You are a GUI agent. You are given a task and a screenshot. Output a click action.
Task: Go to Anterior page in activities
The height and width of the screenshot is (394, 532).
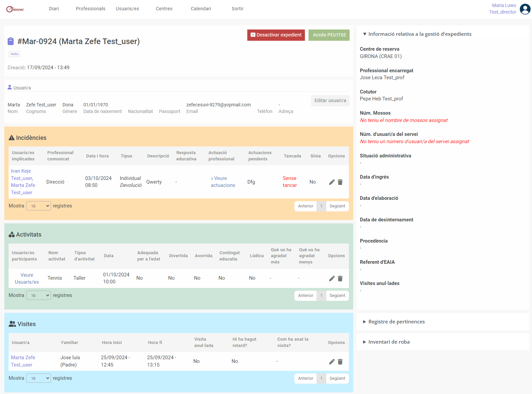coord(306,296)
